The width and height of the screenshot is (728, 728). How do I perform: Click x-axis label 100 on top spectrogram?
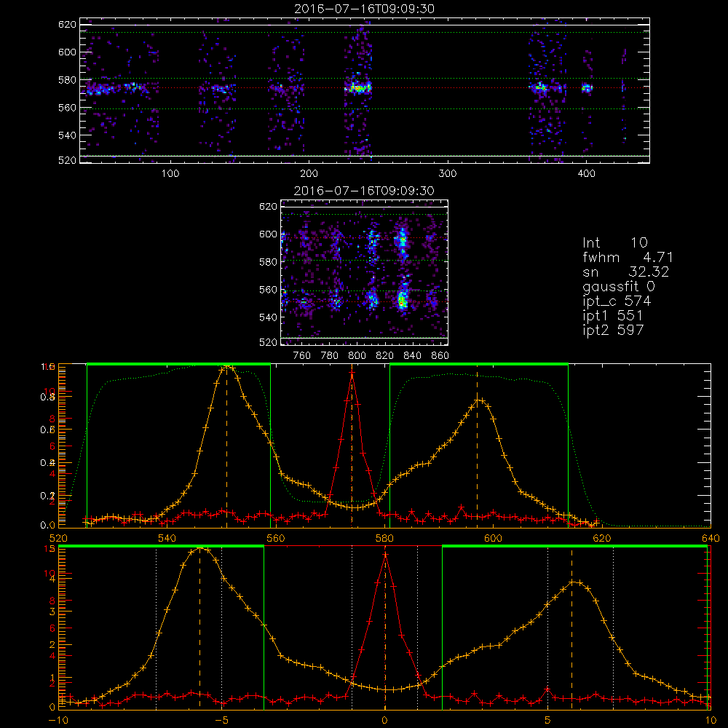point(170,174)
